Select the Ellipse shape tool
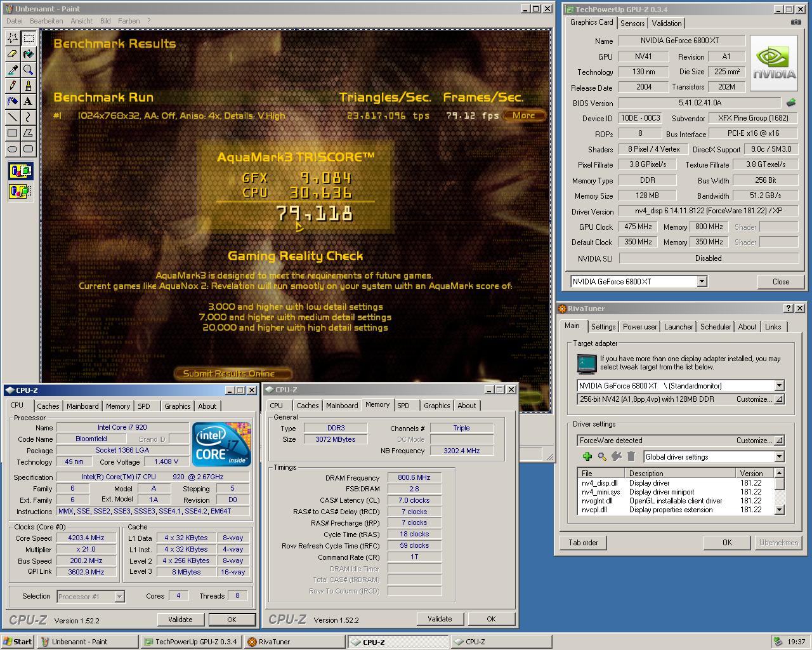The image size is (812, 650). 12,149
